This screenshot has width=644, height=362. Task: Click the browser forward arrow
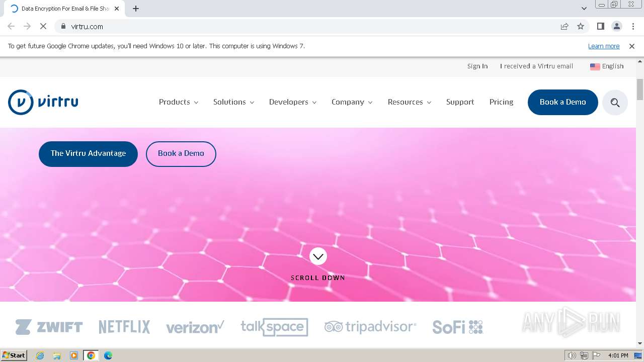(x=27, y=26)
